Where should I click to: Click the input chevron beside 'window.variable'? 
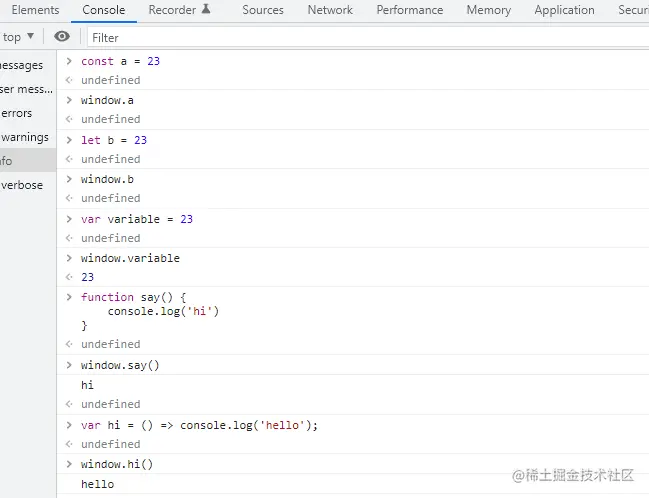69,258
